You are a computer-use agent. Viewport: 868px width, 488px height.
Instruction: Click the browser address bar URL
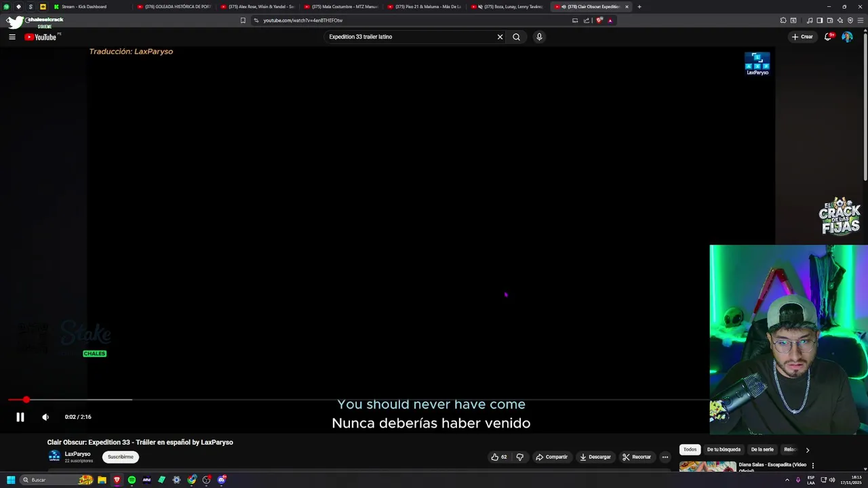tap(303, 20)
